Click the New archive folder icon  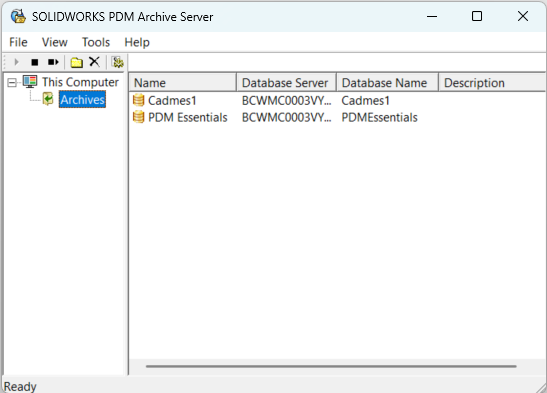click(76, 62)
